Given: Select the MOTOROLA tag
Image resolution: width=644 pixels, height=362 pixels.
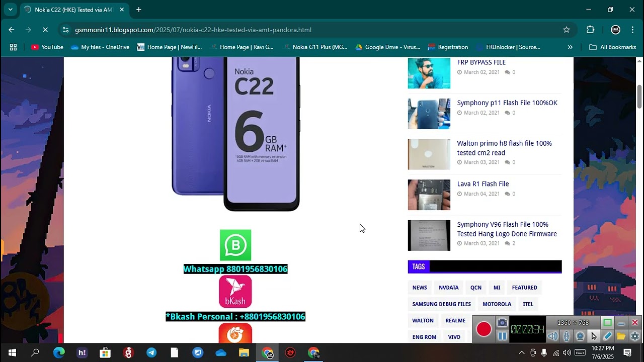Looking at the screenshot, I should 497,304.
